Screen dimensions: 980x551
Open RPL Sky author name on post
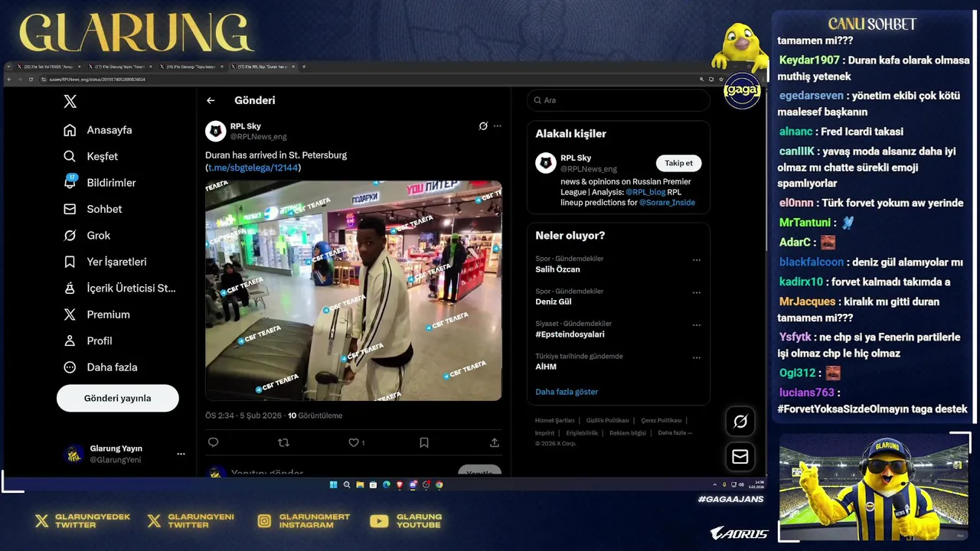[x=246, y=126]
